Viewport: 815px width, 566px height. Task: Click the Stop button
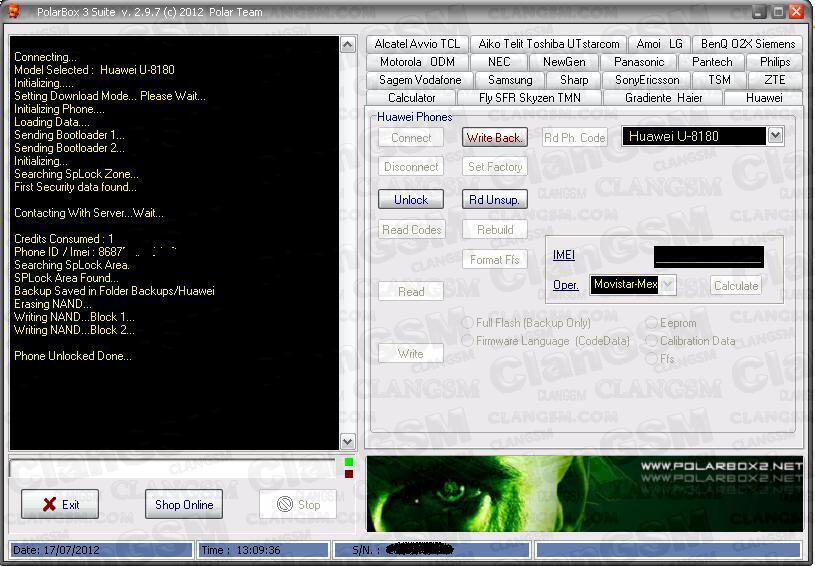298,504
